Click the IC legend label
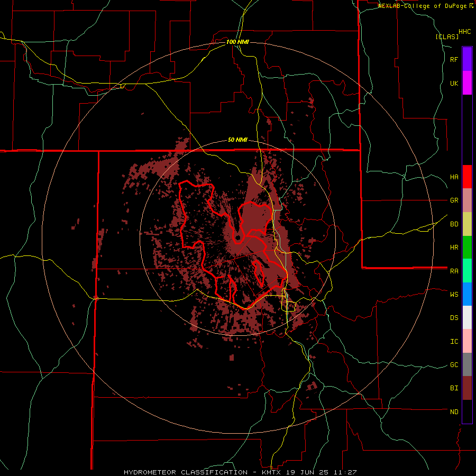Screen dimensions: 476x476 (454, 342)
